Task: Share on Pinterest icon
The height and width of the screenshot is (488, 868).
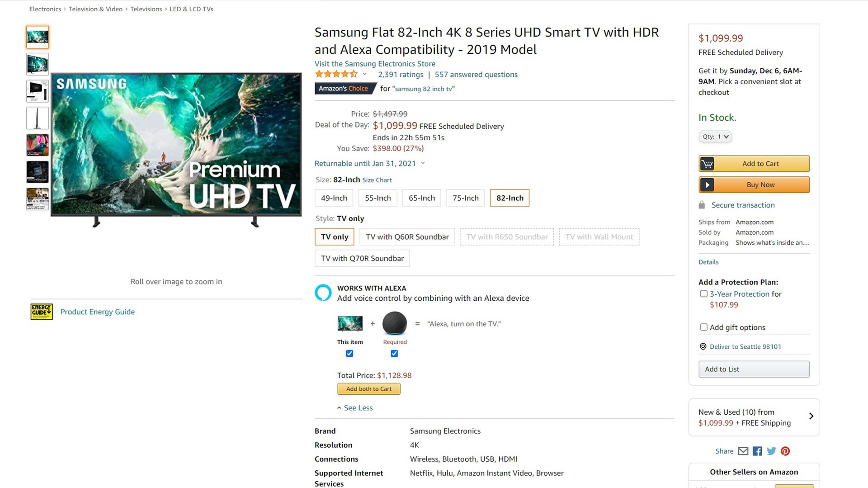Action: 785,451
